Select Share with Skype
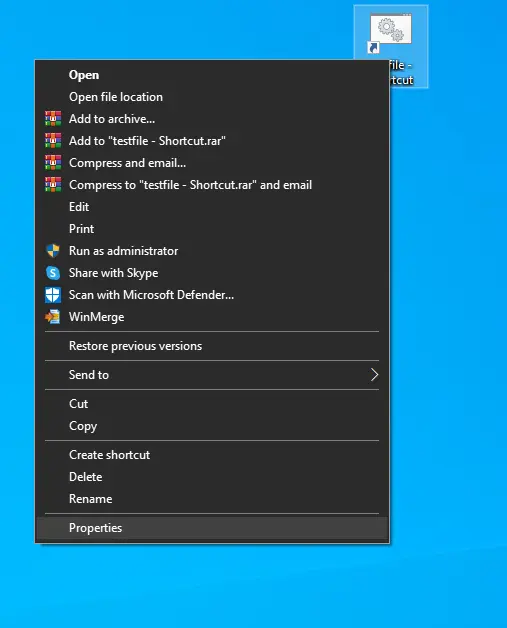The image size is (507, 628). (212, 273)
